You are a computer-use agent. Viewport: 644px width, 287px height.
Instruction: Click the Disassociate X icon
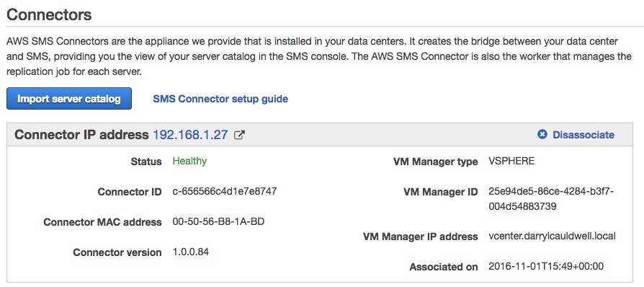pyautogui.click(x=542, y=134)
